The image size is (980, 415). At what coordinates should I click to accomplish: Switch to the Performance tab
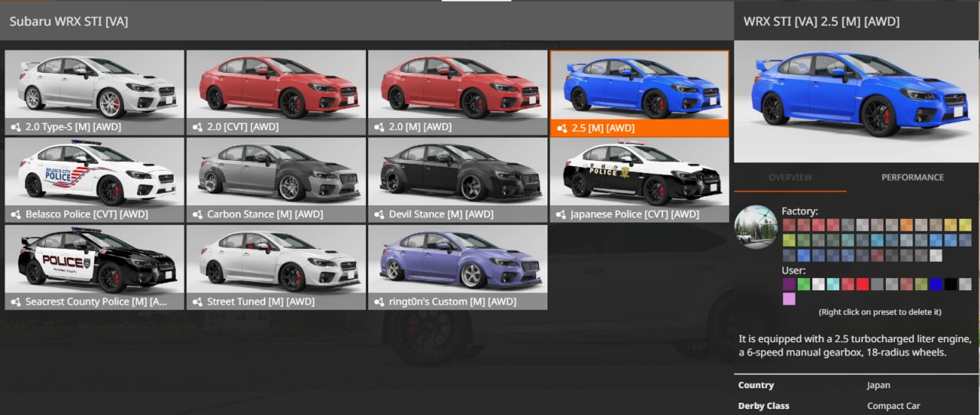[912, 177]
